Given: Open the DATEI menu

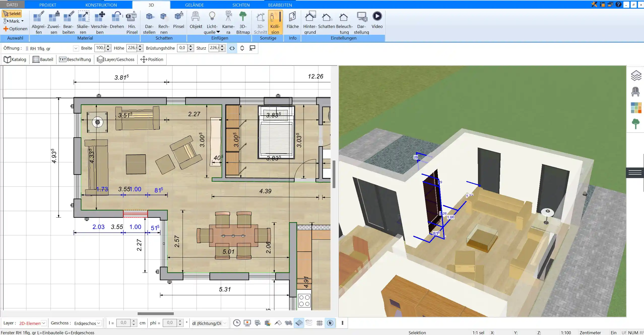Looking at the screenshot, I should coord(12,5).
